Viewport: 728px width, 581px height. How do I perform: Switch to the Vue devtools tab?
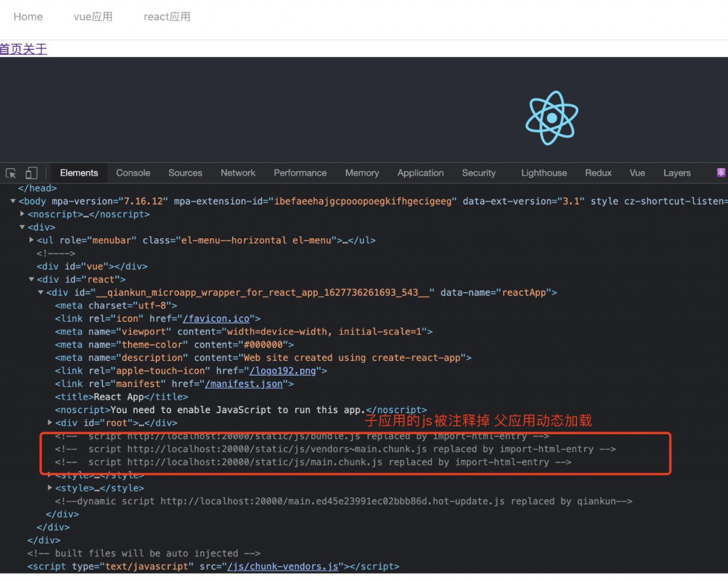point(637,173)
